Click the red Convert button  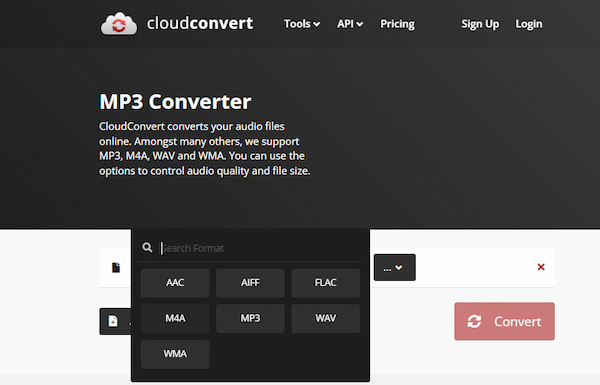pos(504,321)
